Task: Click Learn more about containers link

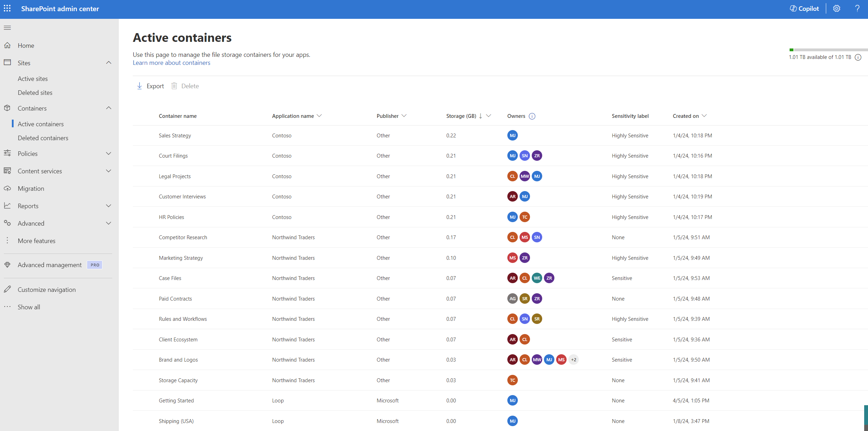Action: pos(171,62)
